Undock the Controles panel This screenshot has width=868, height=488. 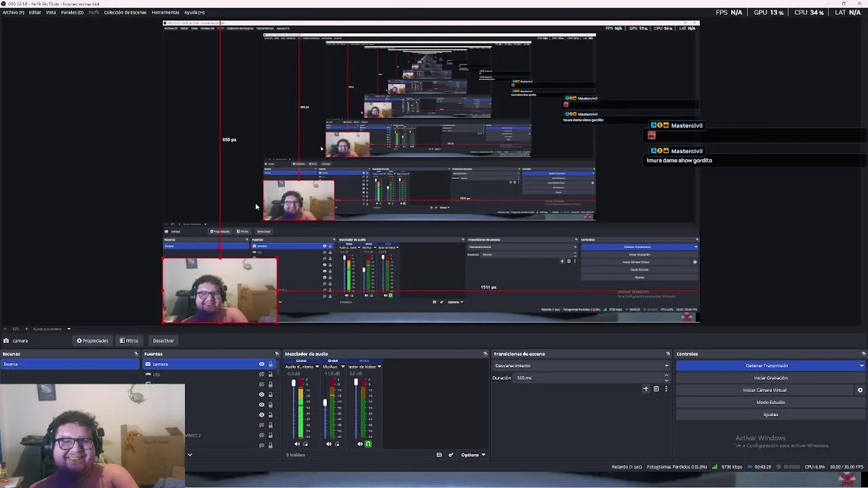863,354
